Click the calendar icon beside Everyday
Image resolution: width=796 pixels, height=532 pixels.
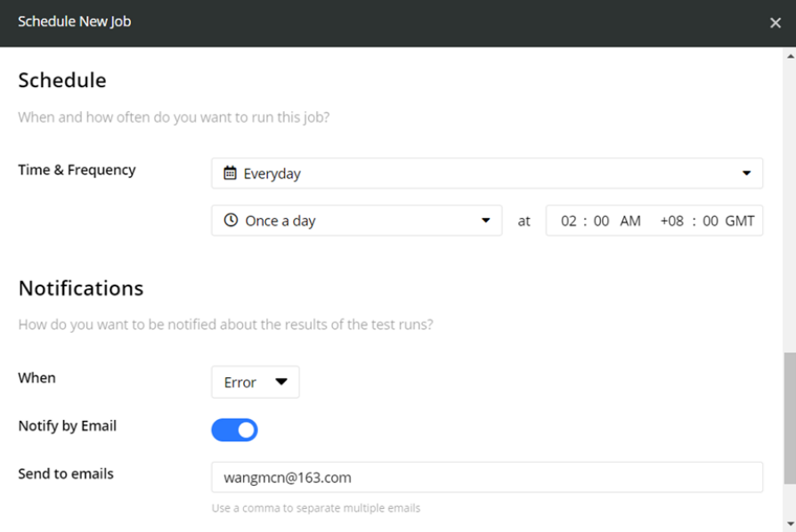(x=230, y=173)
